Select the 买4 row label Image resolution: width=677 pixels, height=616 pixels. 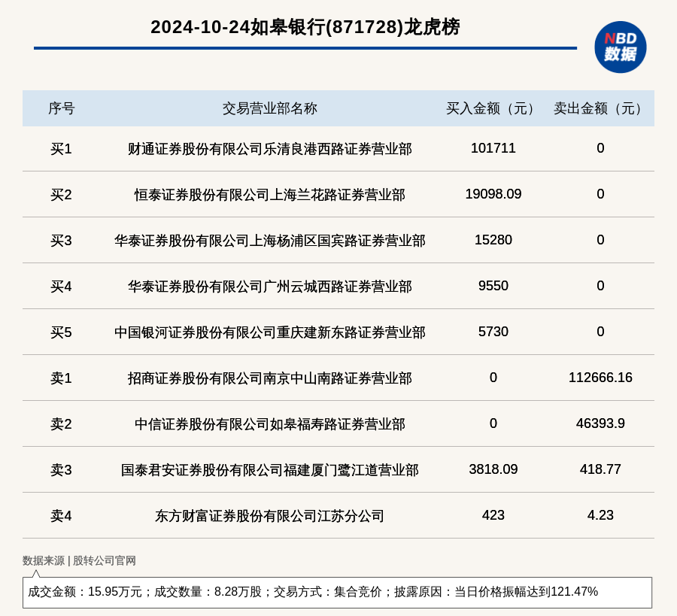[61, 287]
